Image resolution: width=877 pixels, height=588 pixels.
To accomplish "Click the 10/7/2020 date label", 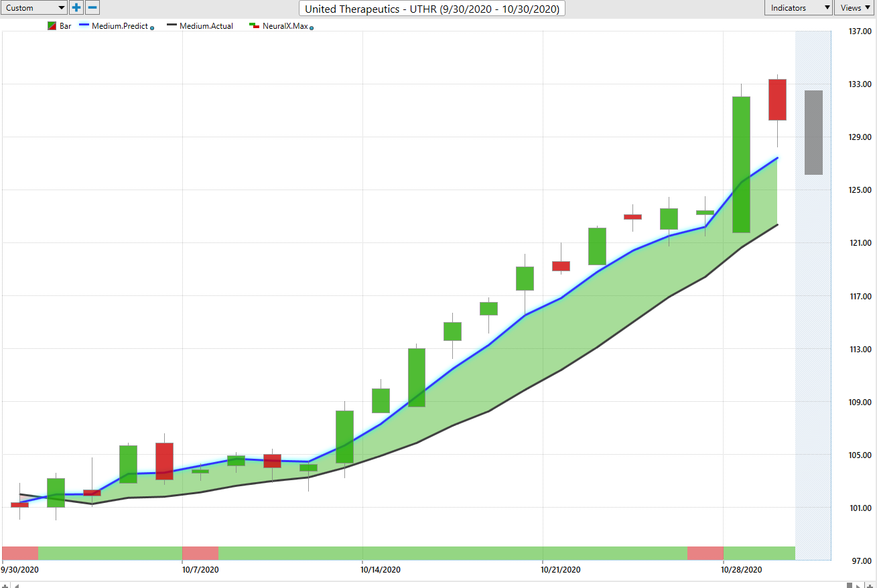I will (201, 569).
